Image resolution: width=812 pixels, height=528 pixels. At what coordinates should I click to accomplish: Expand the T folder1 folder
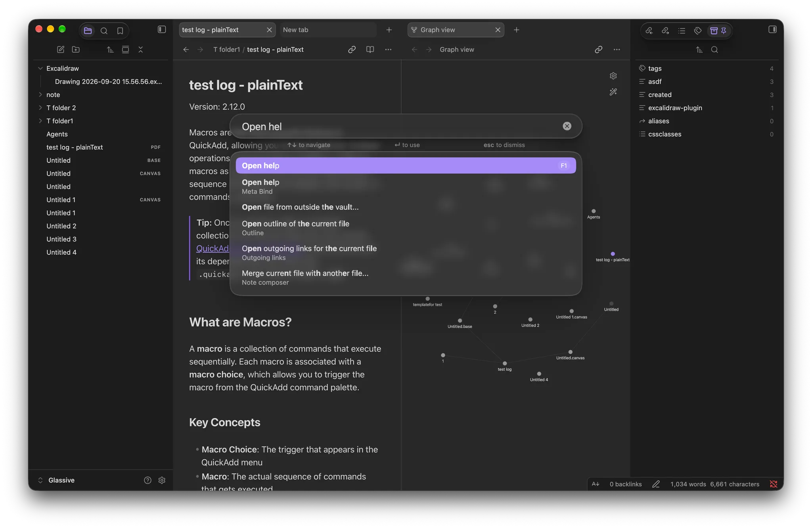coord(40,121)
